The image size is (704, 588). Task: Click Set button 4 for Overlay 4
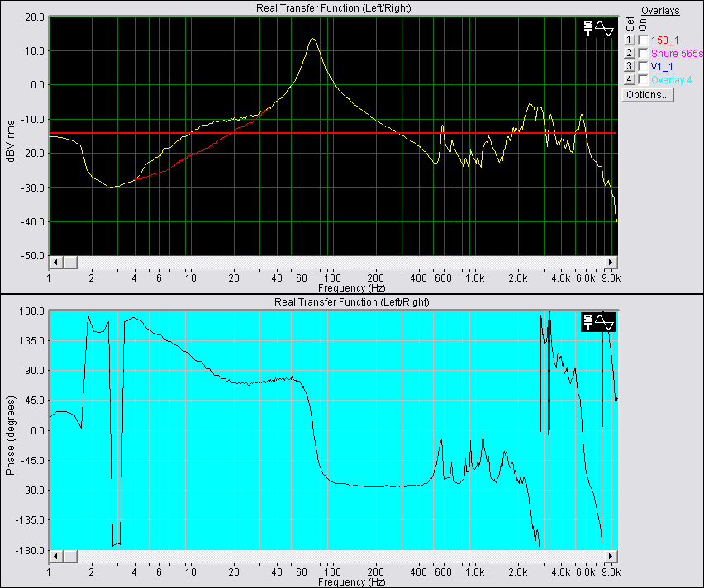click(629, 79)
